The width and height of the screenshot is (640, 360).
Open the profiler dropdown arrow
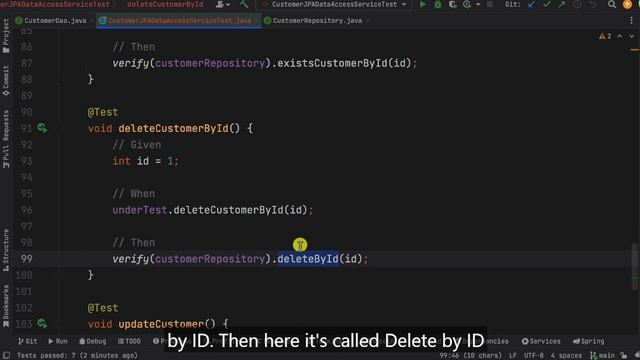(x=478, y=4)
